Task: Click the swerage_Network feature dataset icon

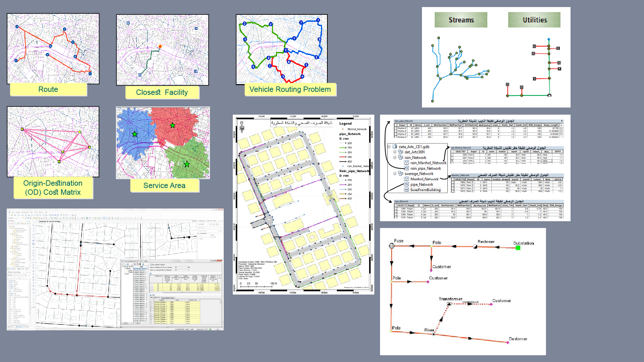Action: 400,174
